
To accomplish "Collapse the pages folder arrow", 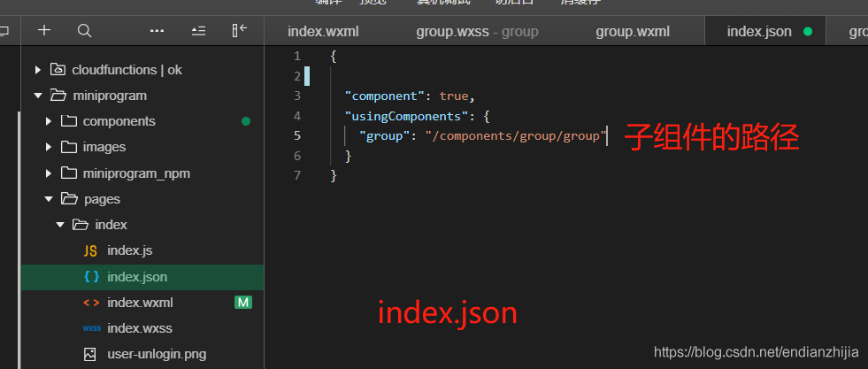I will (x=49, y=199).
